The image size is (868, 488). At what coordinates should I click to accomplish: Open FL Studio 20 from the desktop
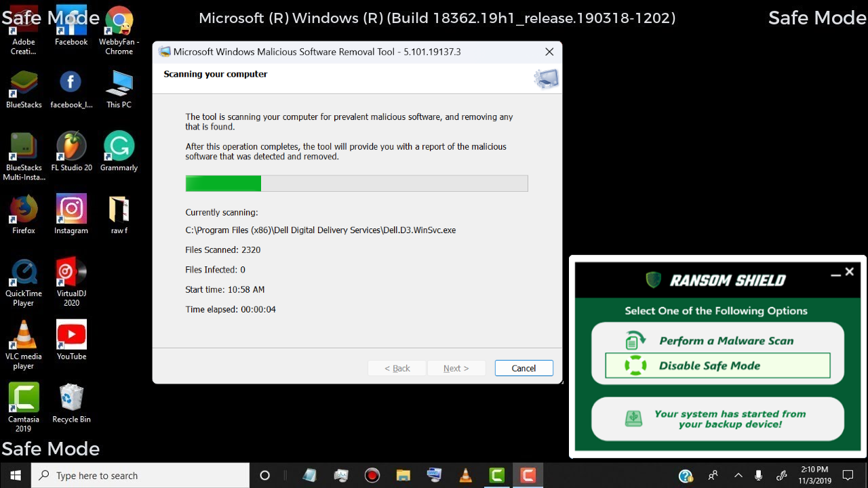[x=71, y=146]
